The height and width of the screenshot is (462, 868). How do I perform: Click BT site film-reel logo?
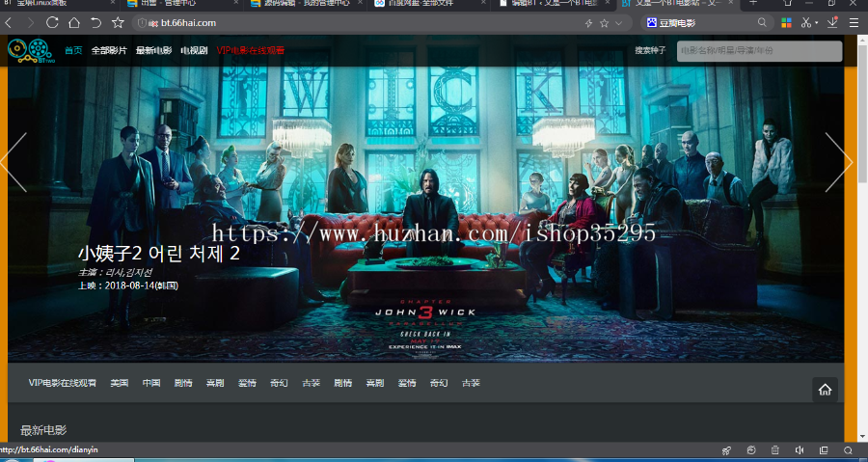point(31,51)
